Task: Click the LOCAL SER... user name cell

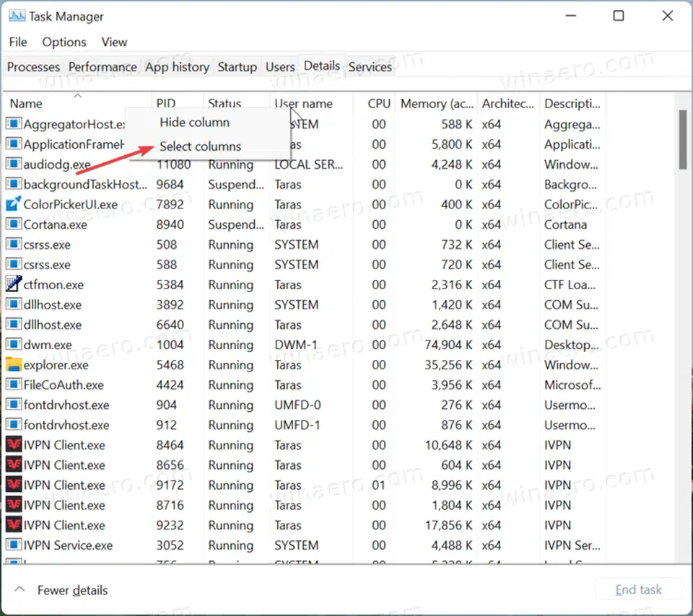Action: tap(308, 164)
